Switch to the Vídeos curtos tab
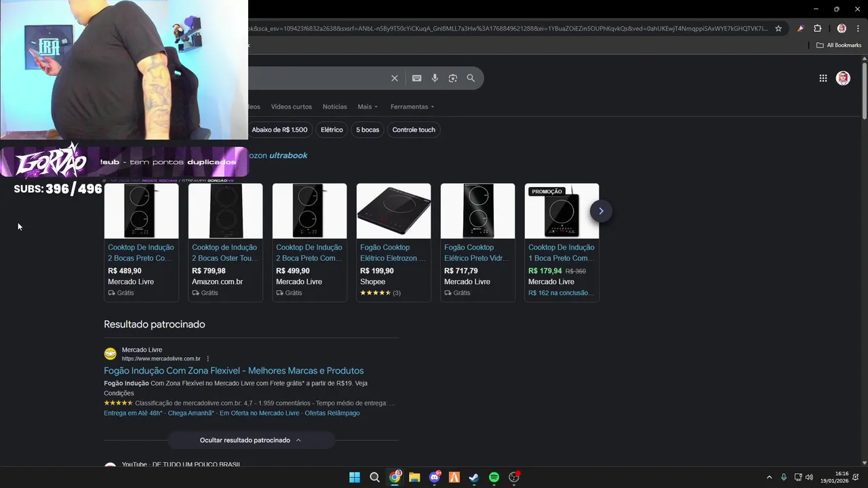Screen dimensions: 868x488 click(x=291, y=106)
